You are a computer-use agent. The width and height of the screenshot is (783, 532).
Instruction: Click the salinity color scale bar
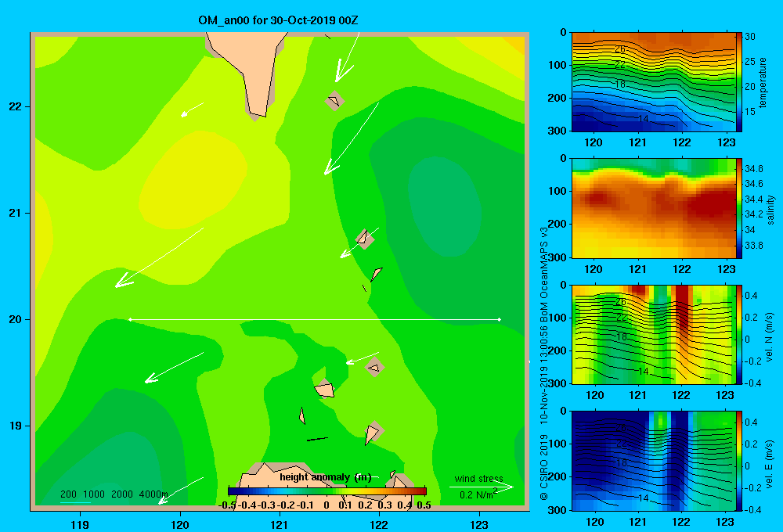pos(739,208)
